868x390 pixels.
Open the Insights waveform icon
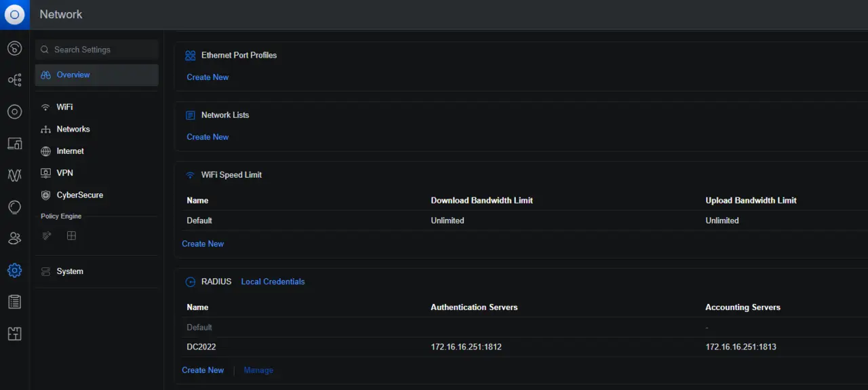click(x=14, y=176)
